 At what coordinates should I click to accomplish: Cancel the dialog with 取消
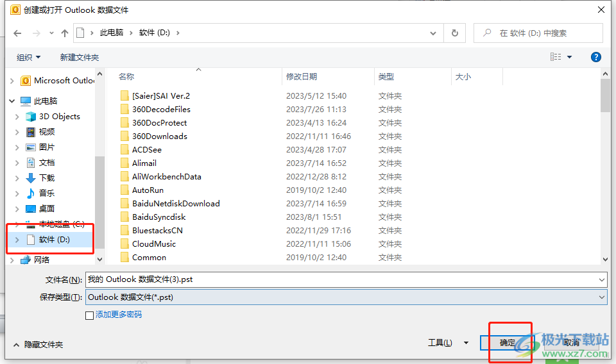point(572,343)
